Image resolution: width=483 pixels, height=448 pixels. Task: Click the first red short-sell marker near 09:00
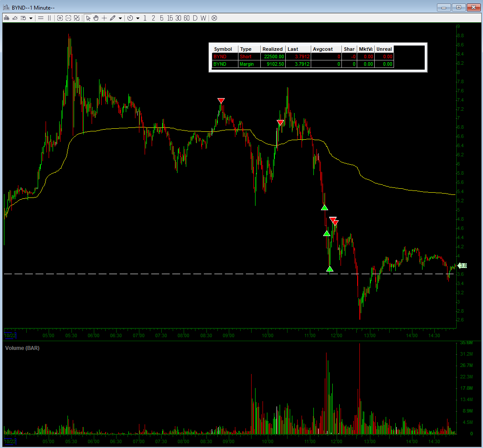(221, 101)
